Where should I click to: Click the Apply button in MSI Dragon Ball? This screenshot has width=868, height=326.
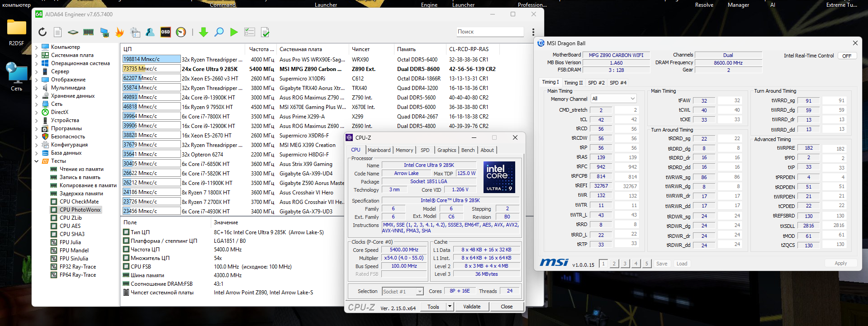point(840,263)
